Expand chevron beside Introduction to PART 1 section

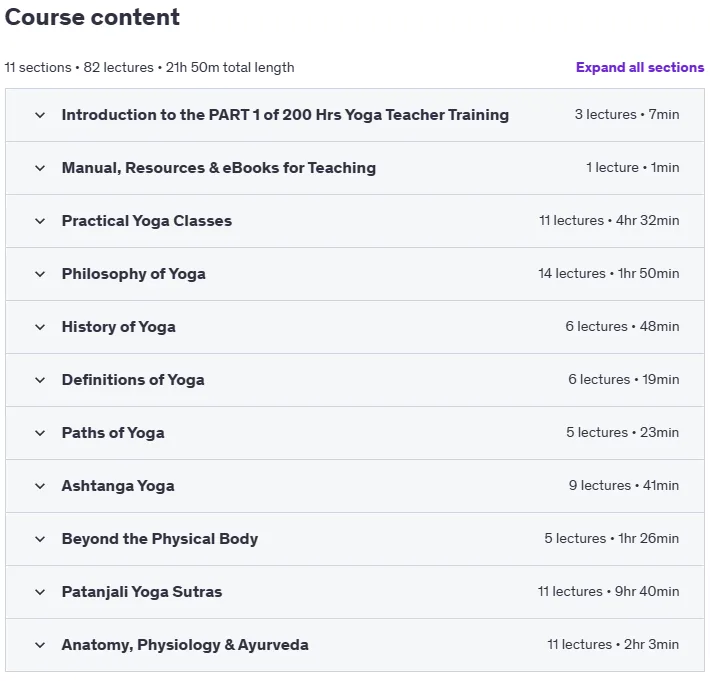[x=40, y=115]
